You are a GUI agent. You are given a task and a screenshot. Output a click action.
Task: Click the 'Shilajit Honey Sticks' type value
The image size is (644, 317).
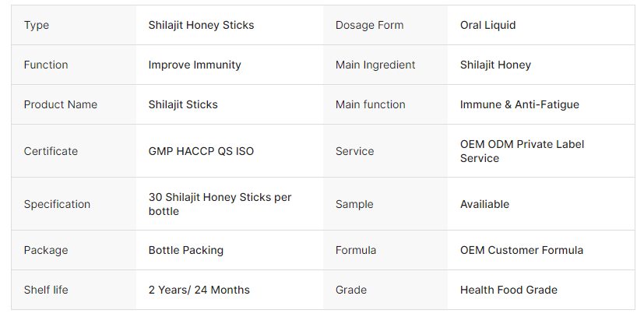coord(201,25)
